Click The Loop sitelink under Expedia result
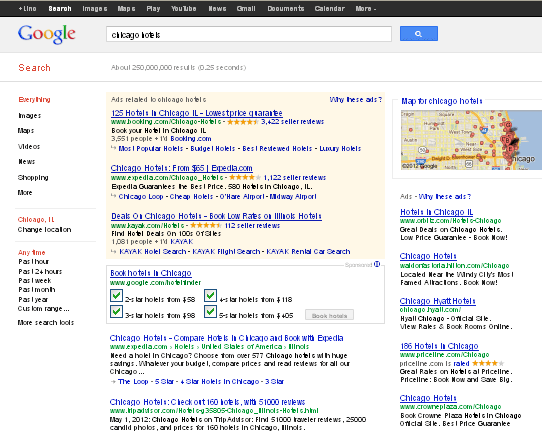The image size is (542, 438). [x=133, y=382]
